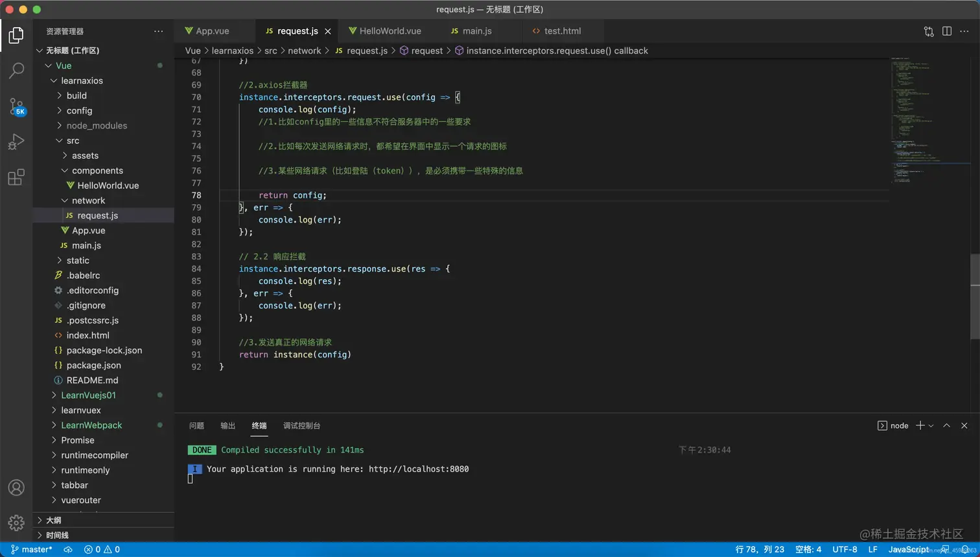Open the notifications bell in status bar
Viewport: 980px width, 557px height.
966,549
